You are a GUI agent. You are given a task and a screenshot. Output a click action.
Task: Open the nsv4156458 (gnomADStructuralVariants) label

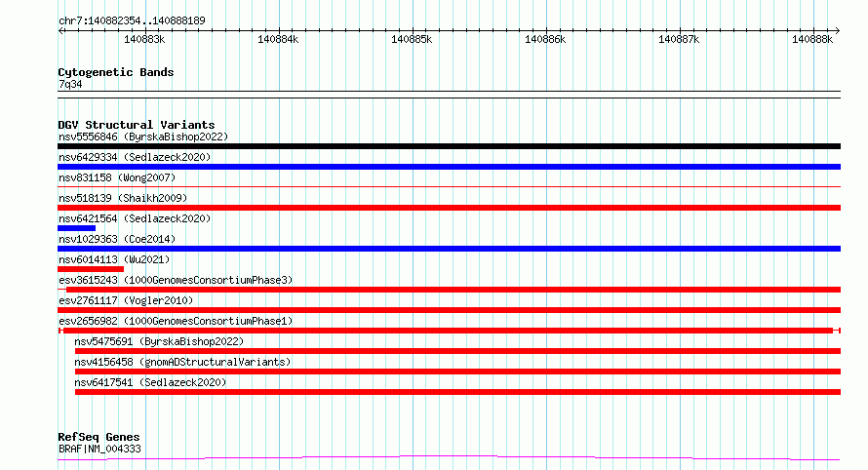pyautogui.click(x=182, y=362)
